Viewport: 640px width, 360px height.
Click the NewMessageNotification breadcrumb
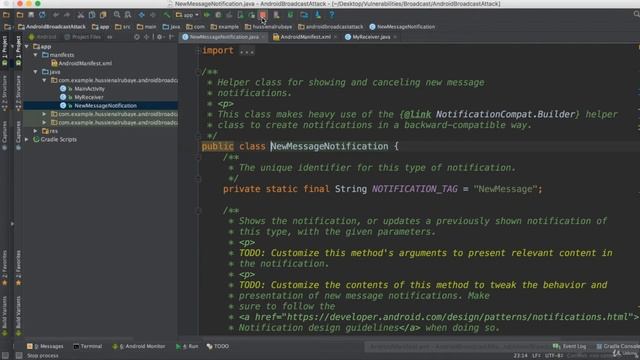click(x=402, y=27)
